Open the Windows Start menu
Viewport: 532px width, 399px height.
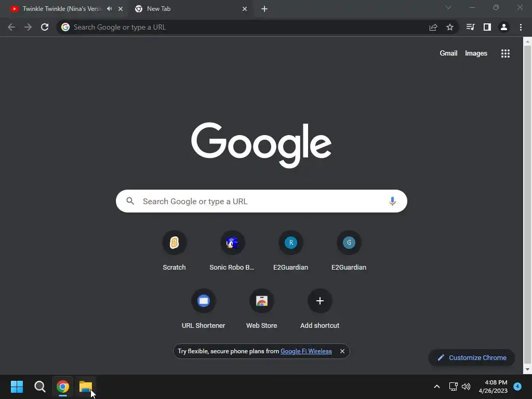pos(17,387)
